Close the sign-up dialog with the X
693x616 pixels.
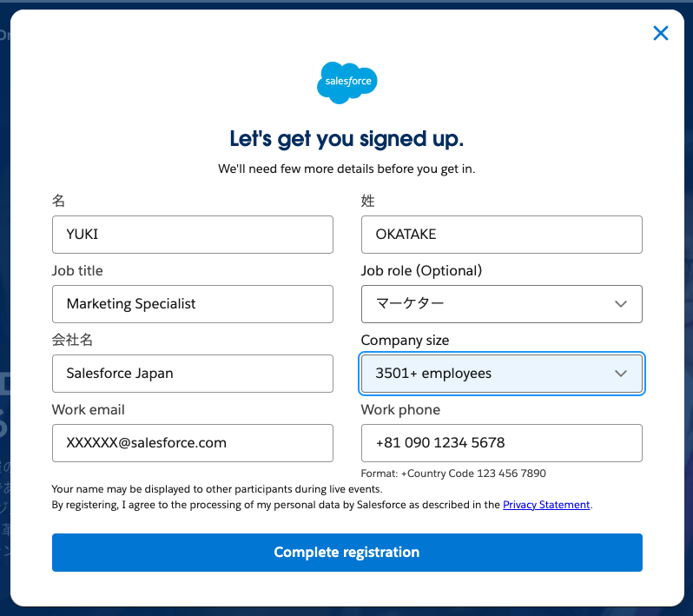pyautogui.click(x=661, y=34)
